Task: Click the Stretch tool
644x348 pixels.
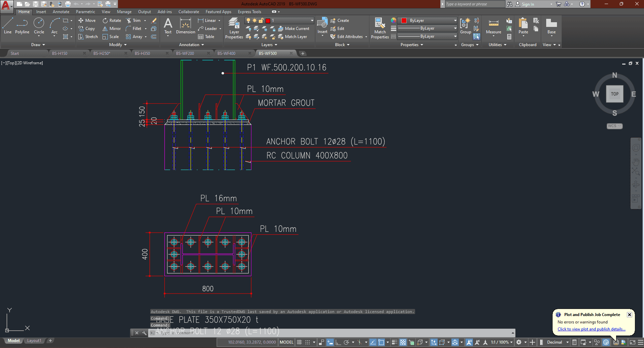Action: click(88, 37)
